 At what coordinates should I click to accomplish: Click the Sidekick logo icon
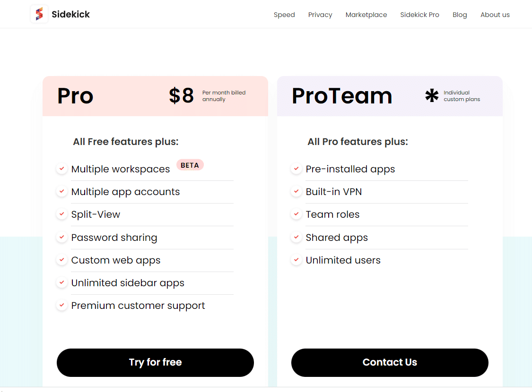coord(39,14)
